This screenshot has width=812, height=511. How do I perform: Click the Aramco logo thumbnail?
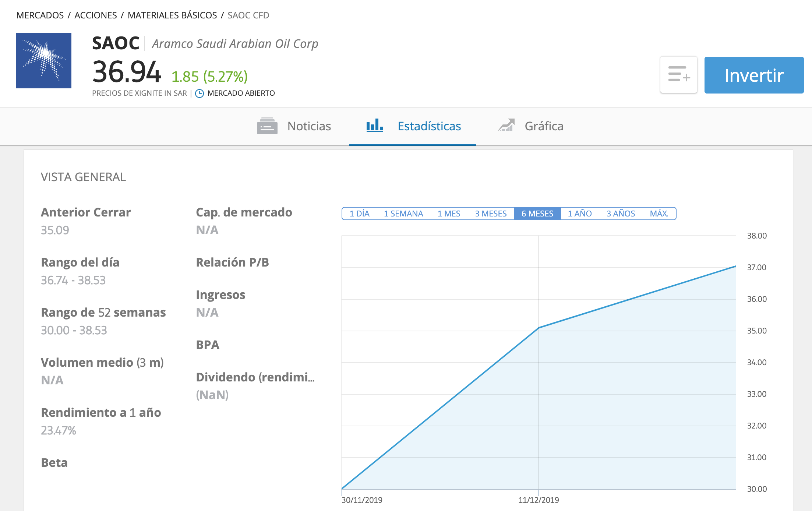44,61
